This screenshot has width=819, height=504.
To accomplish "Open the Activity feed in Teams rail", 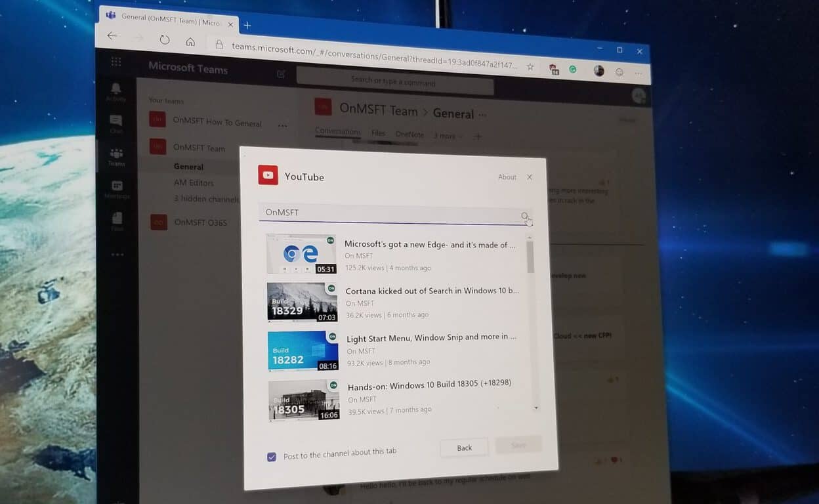I will tap(116, 91).
